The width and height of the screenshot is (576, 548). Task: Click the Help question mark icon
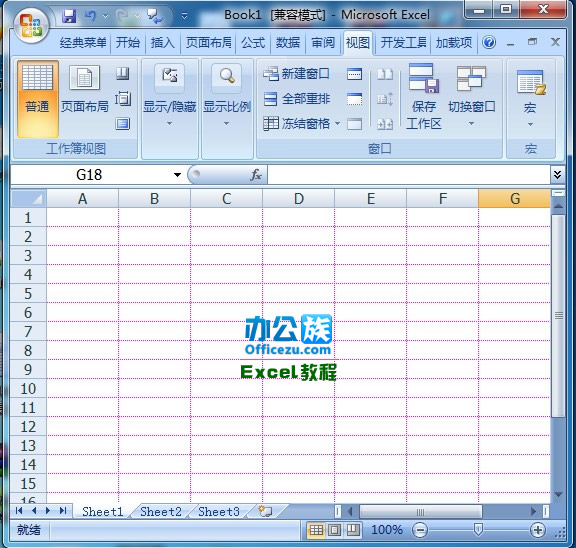(489, 43)
